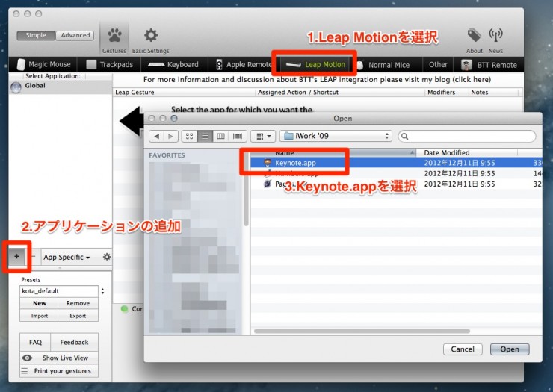The height and width of the screenshot is (392, 553).
Task: Click the Keynote app icon in list
Action: tap(268, 163)
